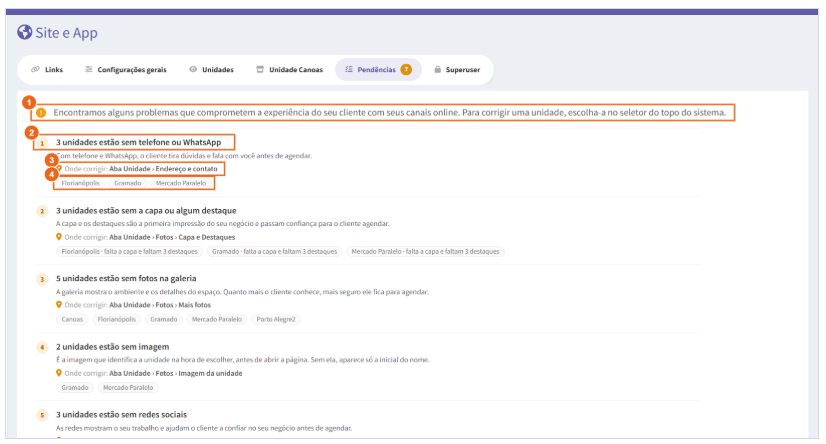Click the orange badge with 7 on Pendências
This screenshot has width=826, height=444.
[x=406, y=70]
